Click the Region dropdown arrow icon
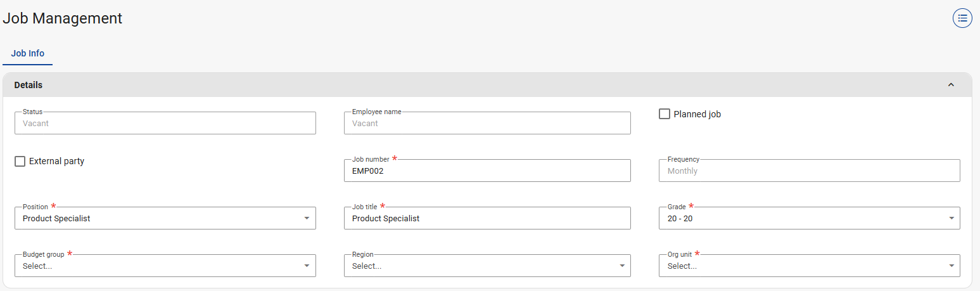The width and height of the screenshot is (980, 291). pos(621,266)
